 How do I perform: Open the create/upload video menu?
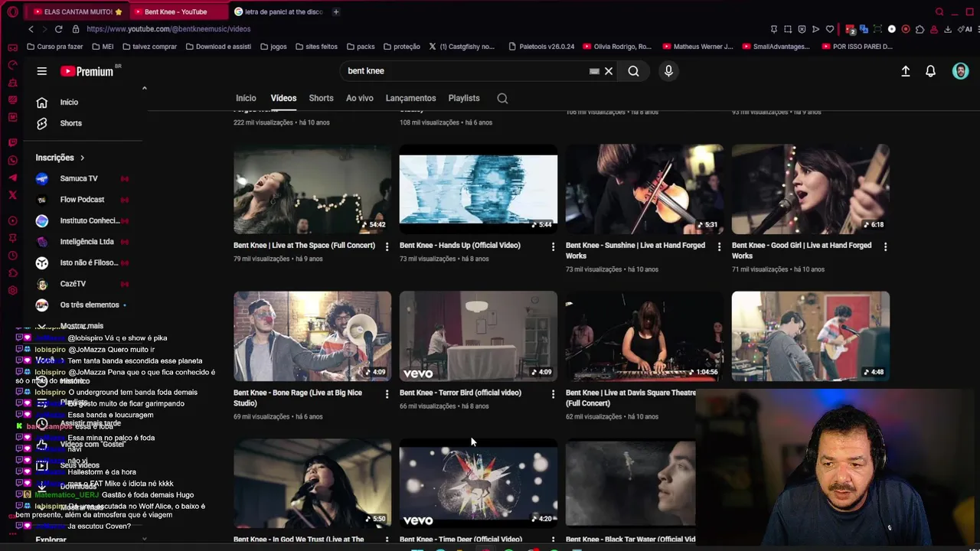(905, 71)
